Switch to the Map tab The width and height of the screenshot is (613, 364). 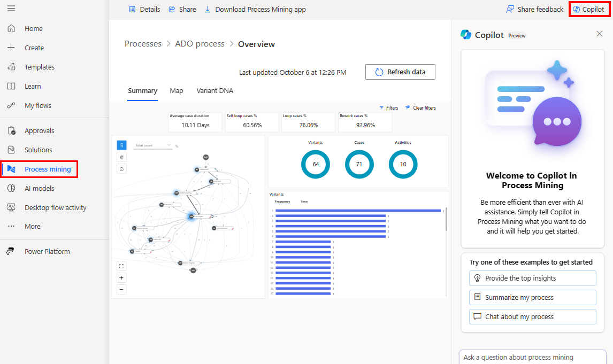point(177,90)
